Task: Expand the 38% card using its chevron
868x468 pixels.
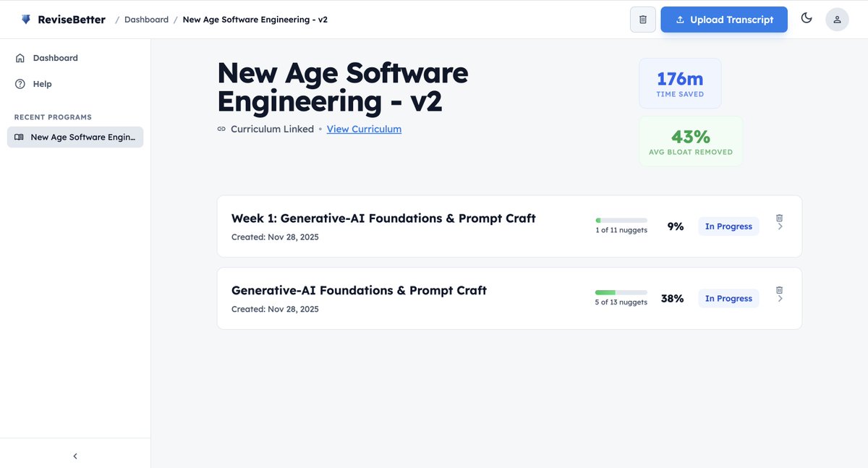Action: point(780,299)
